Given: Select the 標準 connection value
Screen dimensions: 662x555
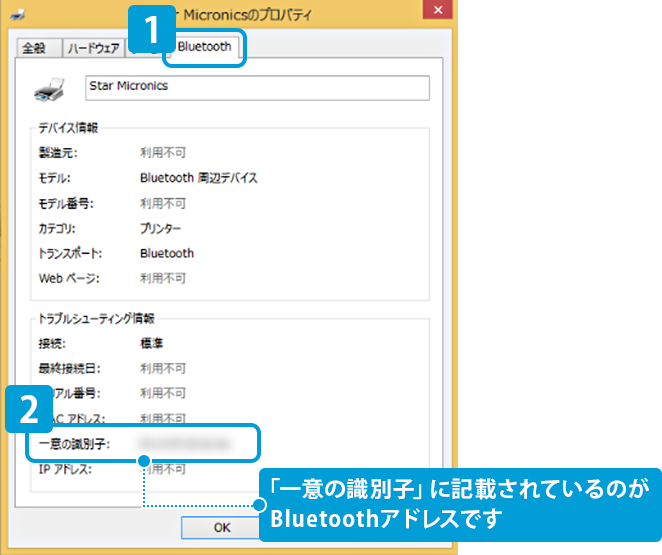Looking at the screenshot, I should [x=152, y=344].
